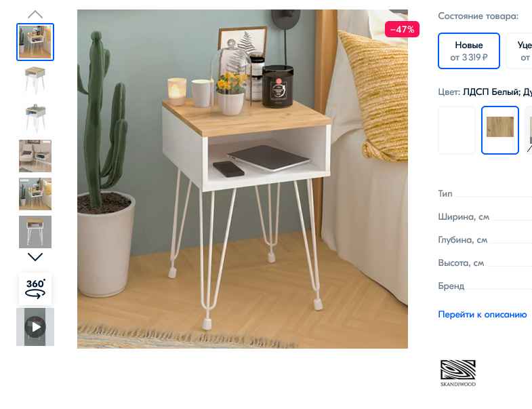Select second thumbnail of table on white
This screenshot has width=532, height=409.
click(x=35, y=80)
